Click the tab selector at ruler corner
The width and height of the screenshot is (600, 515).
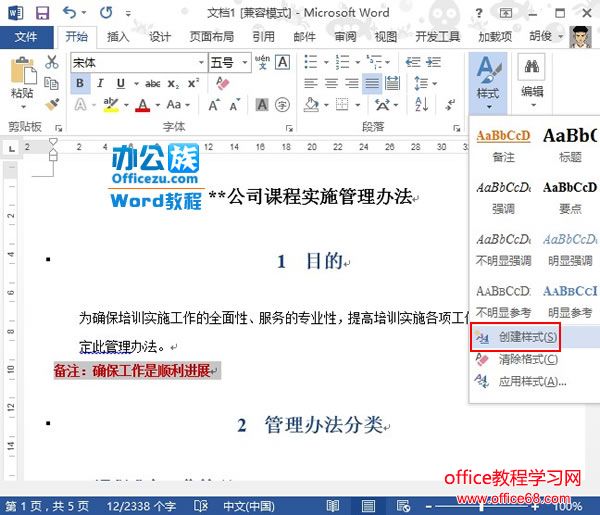pos(11,148)
